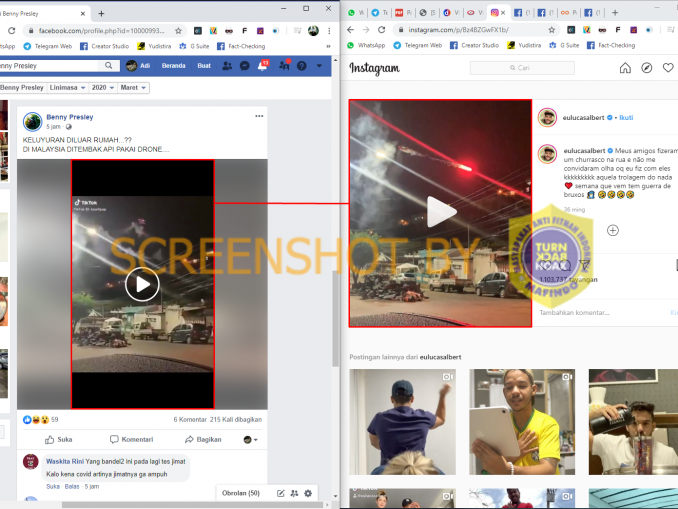Open G Suite bookmark in right browser
The image size is (678, 509).
(564, 45)
